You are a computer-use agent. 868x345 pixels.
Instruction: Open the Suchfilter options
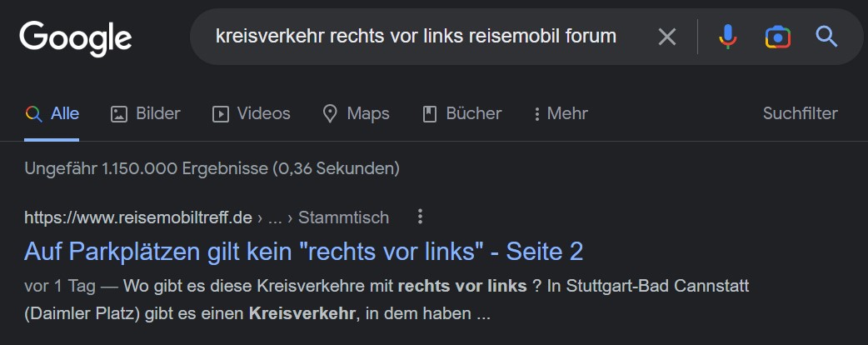[x=800, y=113]
